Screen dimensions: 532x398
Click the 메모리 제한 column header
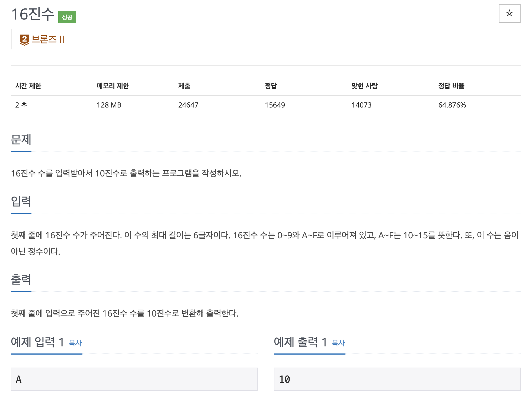pyautogui.click(x=113, y=86)
